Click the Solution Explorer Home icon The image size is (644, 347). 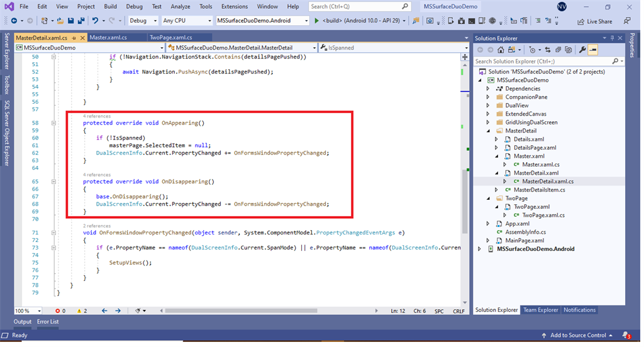(x=501, y=50)
